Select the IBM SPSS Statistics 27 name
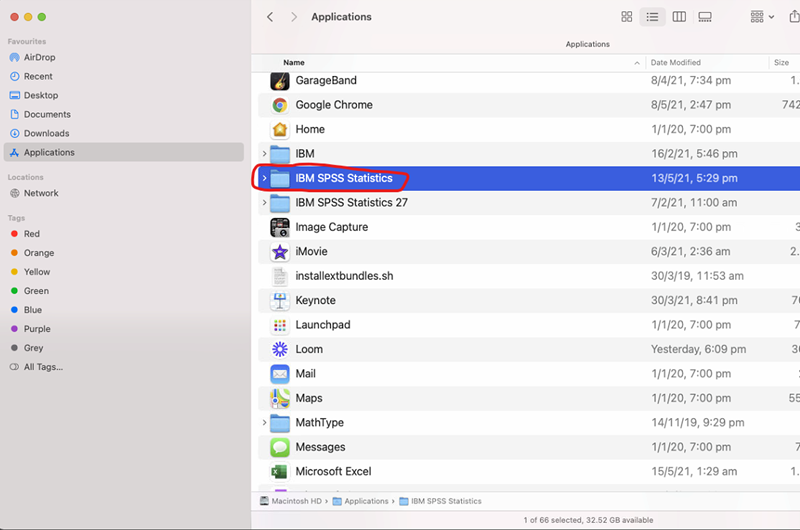 tap(352, 203)
